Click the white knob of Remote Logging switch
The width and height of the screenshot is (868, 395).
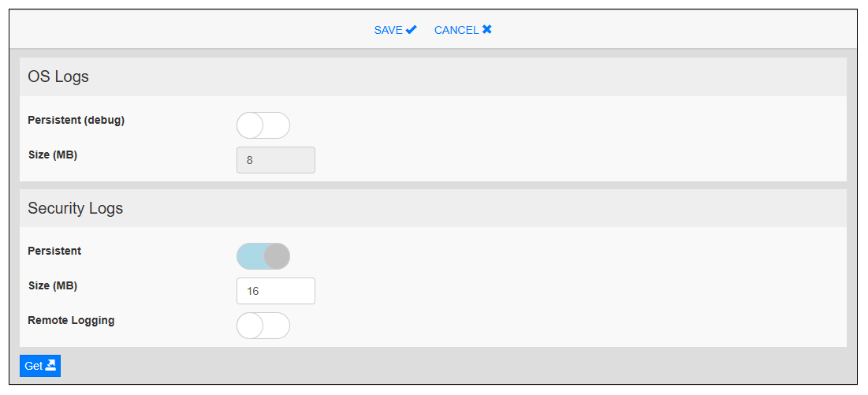coord(250,326)
